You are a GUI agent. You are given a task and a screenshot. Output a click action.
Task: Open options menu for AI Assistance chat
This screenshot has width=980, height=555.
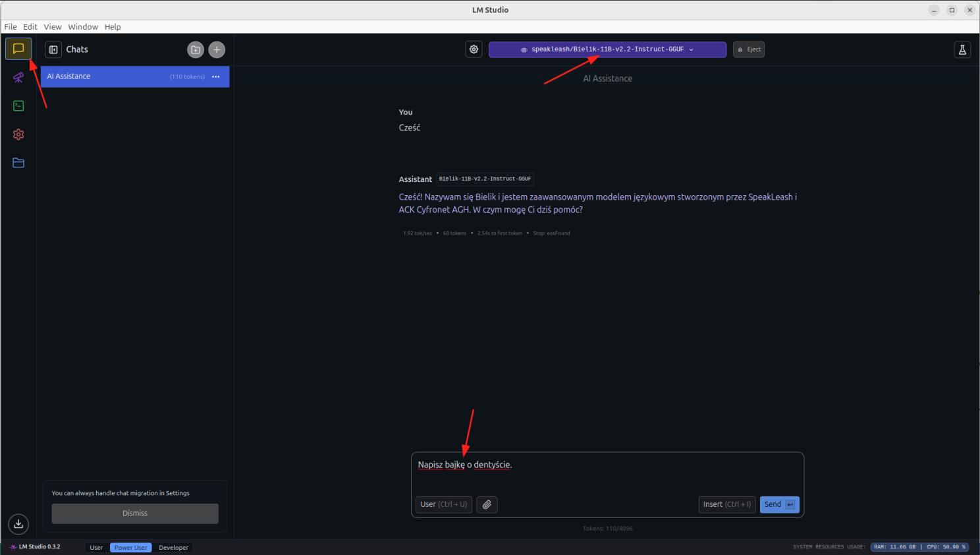(215, 77)
